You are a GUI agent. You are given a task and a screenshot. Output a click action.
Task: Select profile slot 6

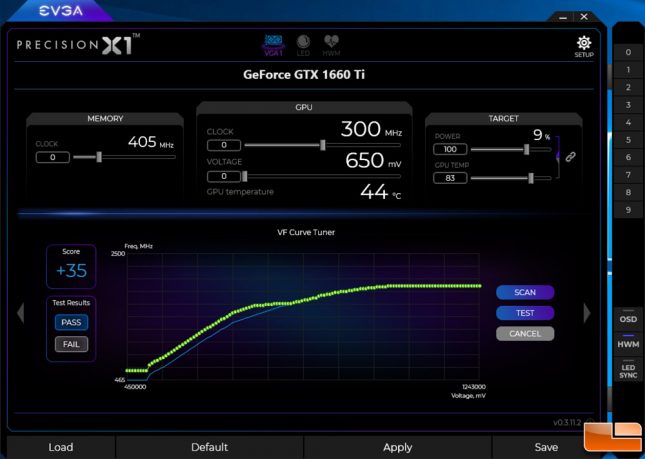[x=628, y=158]
